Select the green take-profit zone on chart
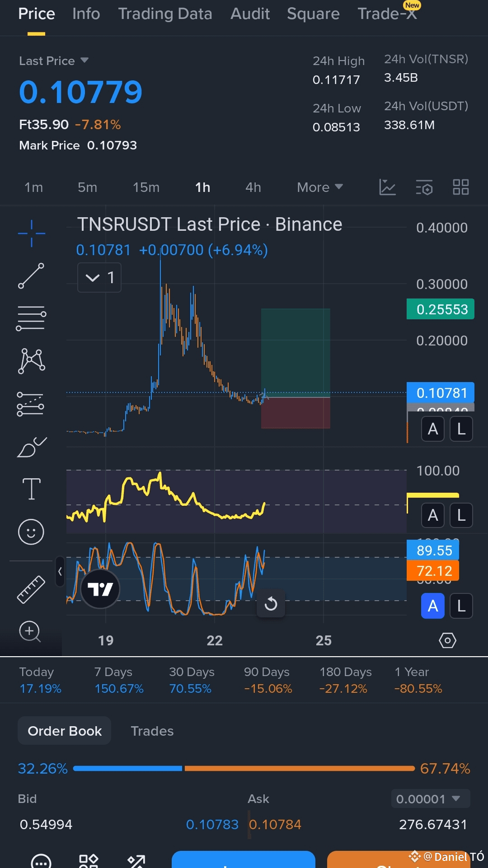This screenshot has height=868, width=488. 296,353
